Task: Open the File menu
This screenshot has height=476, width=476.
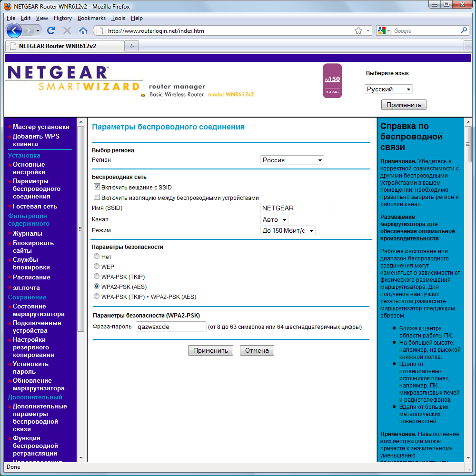Action: point(11,18)
